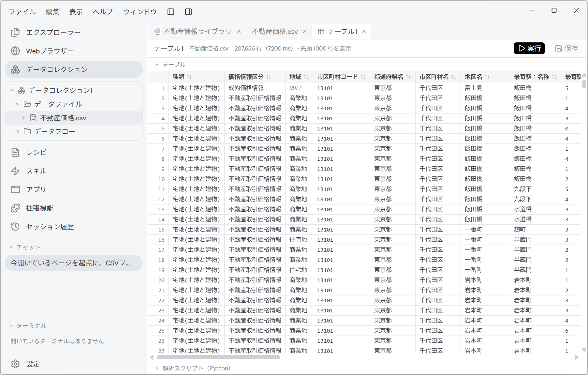Viewport: 588px width, 375px height.
Task: Open the ファイル menu
Action: click(x=22, y=12)
